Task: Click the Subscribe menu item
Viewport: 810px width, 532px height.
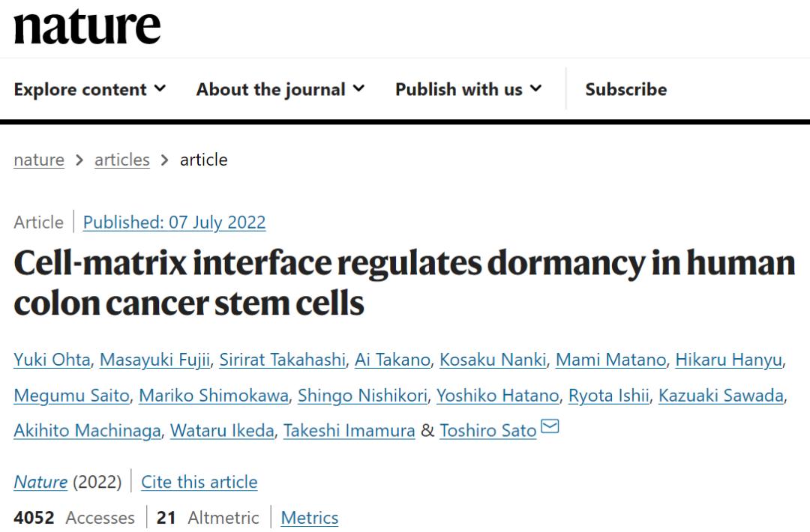Action: [x=625, y=89]
